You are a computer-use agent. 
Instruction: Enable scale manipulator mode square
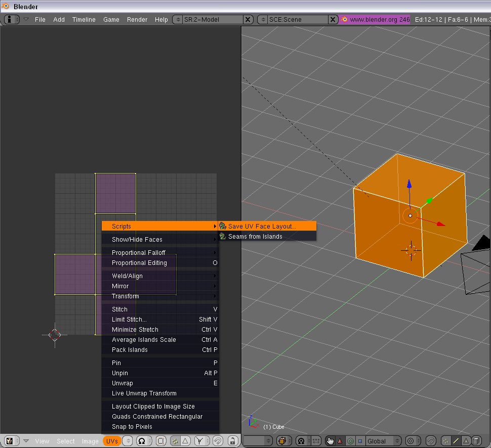tap(360, 441)
